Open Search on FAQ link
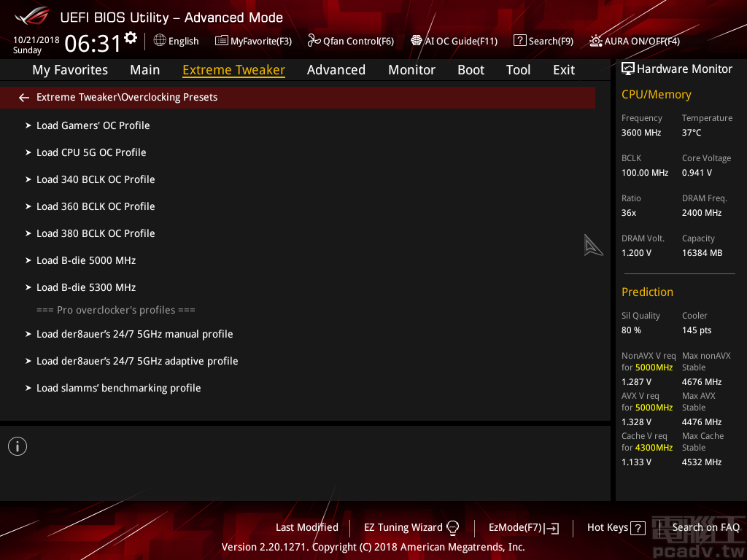The image size is (747, 560). 705,528
